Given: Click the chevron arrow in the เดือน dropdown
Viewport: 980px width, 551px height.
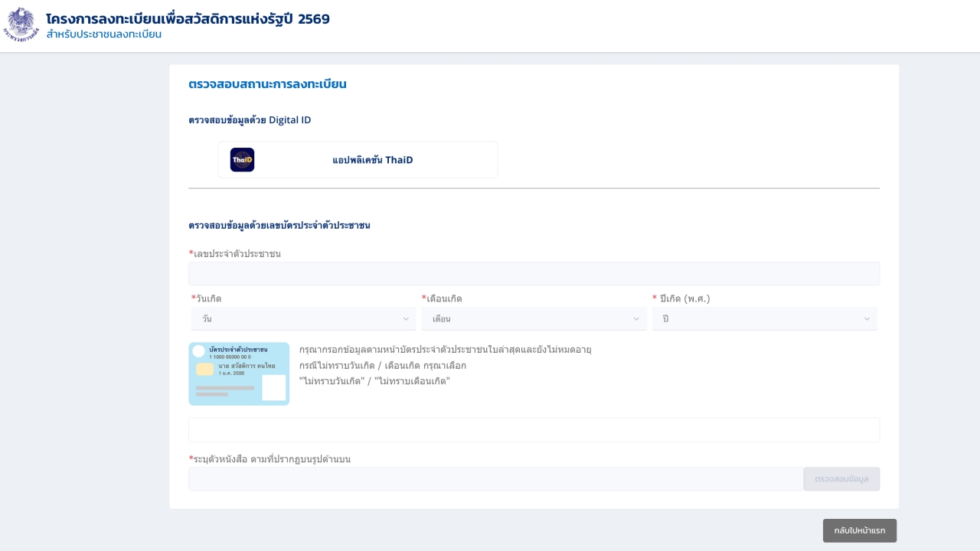Looking at the screenshot, I should (x=636, y=319).
